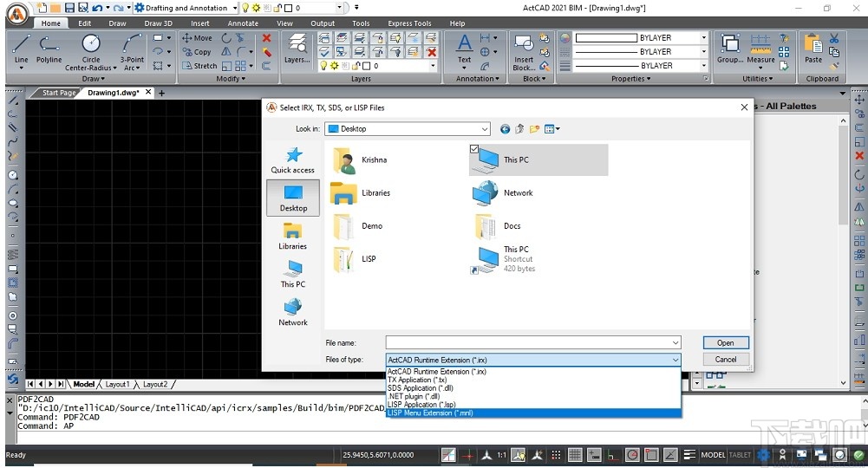Select the Polyline tool
Viewport: 868px width, 468px height.
(x=49, y=49)
